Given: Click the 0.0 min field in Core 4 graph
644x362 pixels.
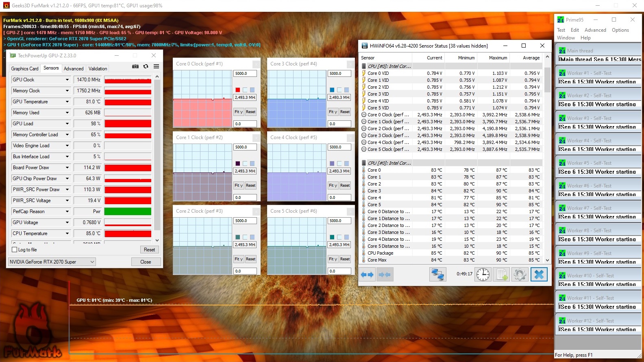Looking at the screenshot, I should (x=339, y=198).
